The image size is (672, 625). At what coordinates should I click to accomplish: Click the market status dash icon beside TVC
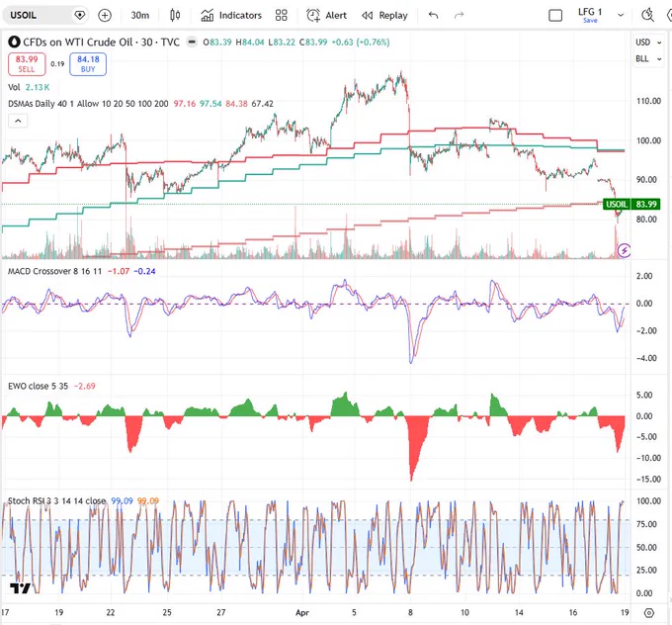click(x=192, y=43)
